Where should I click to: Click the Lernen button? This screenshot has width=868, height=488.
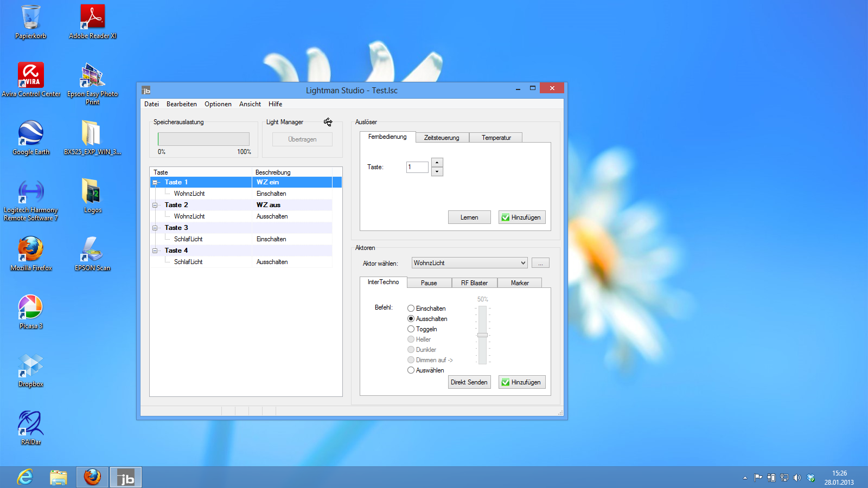coord(469,217)
